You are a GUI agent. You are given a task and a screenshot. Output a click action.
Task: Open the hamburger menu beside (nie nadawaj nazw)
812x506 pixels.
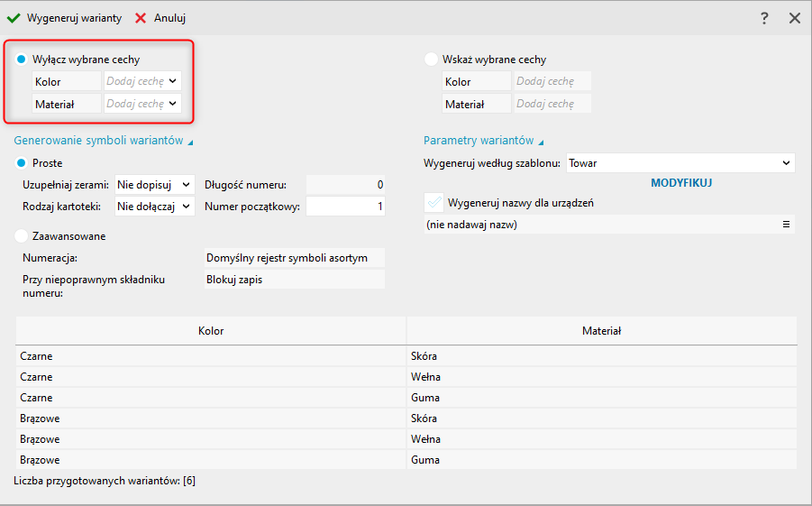click(x=786, y=225)
